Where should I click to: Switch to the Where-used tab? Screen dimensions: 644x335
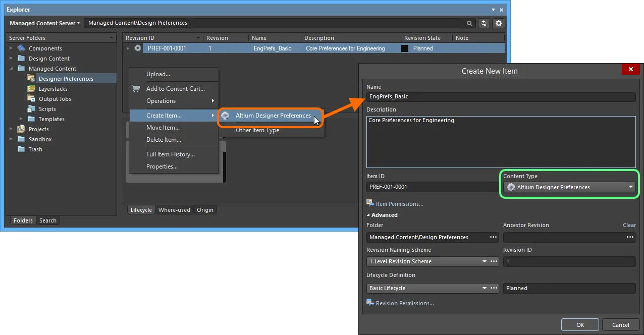point(174,210)
